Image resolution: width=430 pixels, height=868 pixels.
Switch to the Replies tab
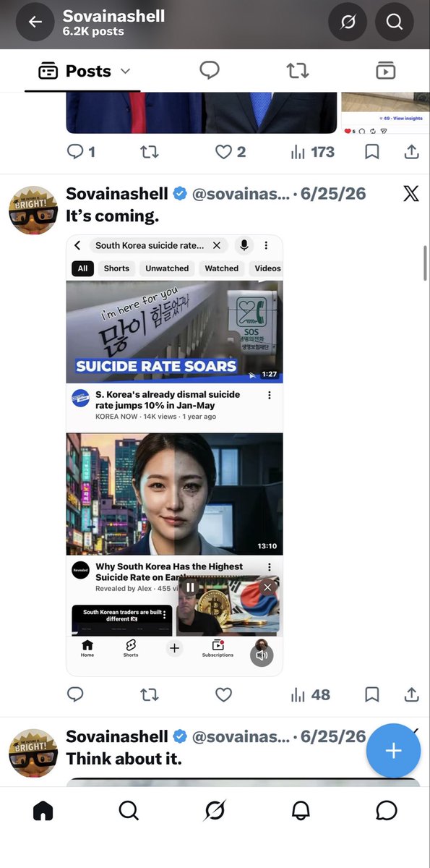click(x=210, y=70)
